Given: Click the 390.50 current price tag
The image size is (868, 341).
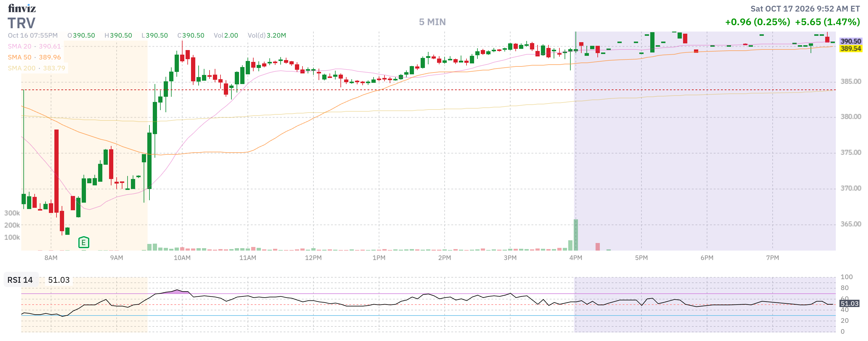Looking at the screenshot, I should coord(850,41).
